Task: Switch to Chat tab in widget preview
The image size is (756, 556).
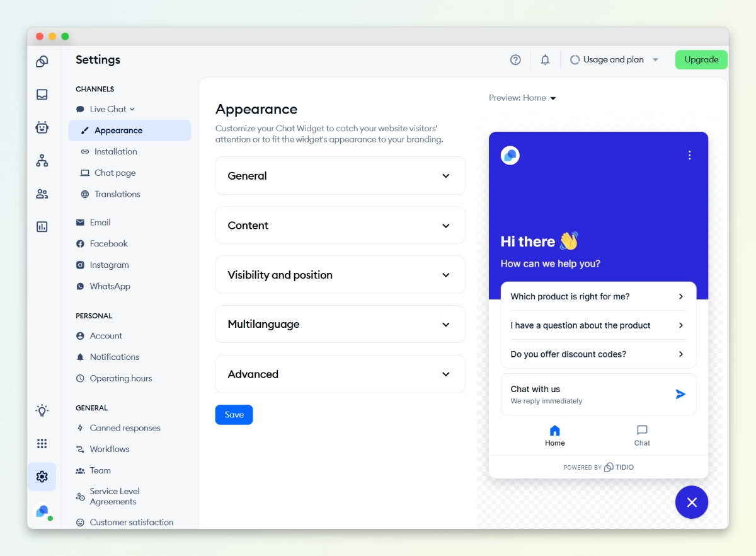Action: (x=642, y=436)
